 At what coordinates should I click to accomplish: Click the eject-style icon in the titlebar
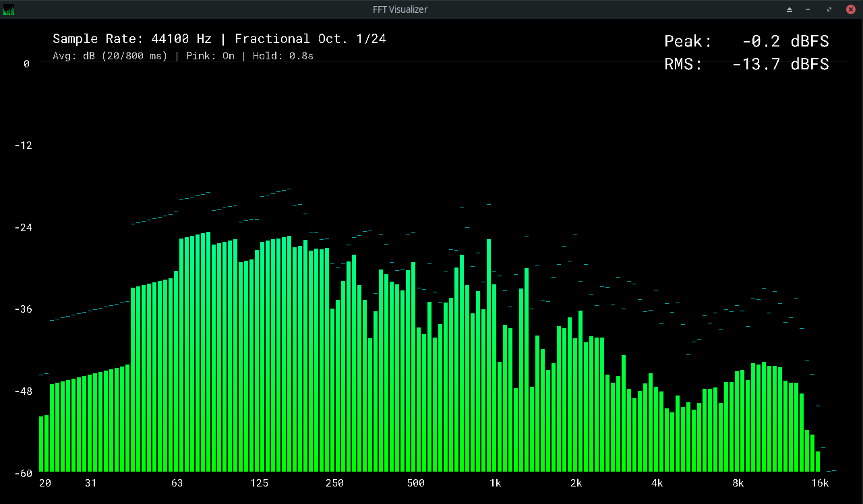[x=789, y=9]
